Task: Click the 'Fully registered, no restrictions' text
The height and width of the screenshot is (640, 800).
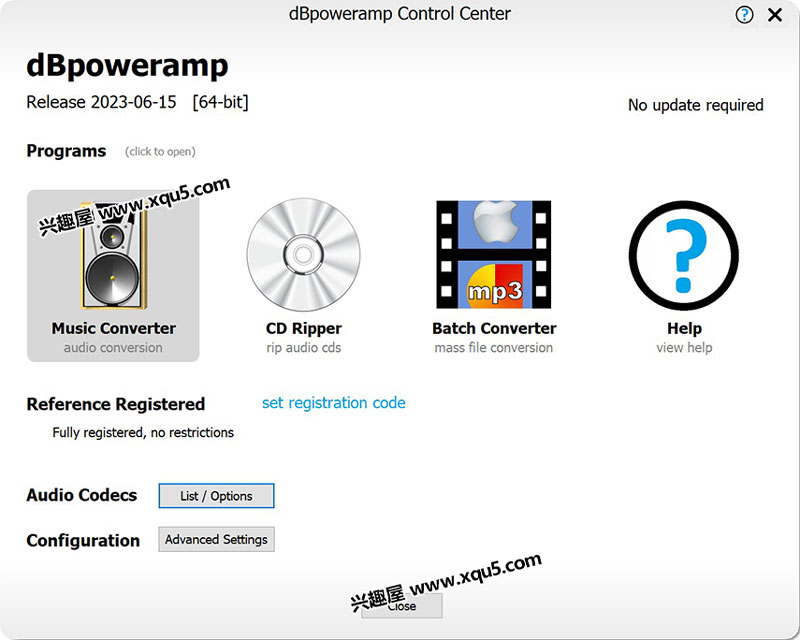Action: coord(143,432)
